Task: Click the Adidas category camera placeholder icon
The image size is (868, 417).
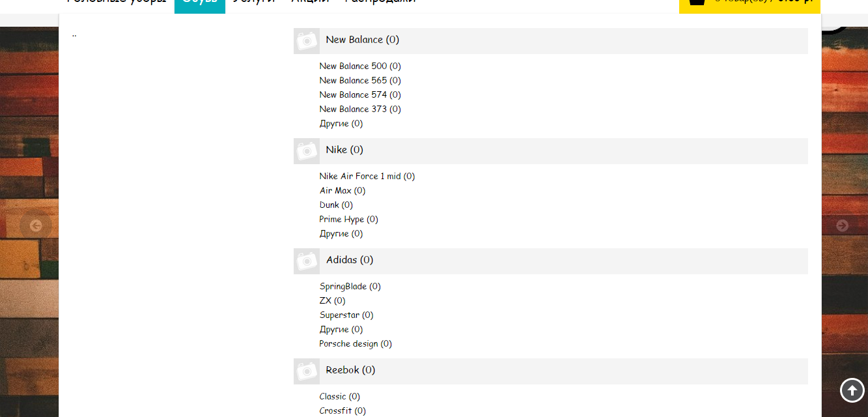Action: coord(307,261)
